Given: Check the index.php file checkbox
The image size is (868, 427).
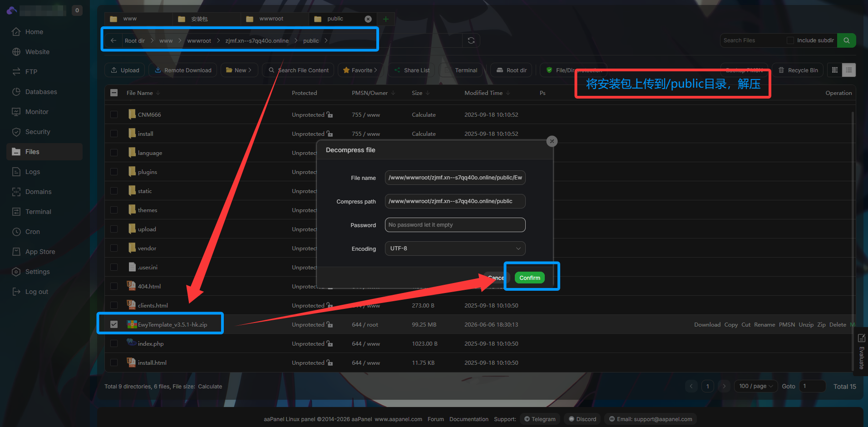Looking at the screenshot, I should (114, 344).
